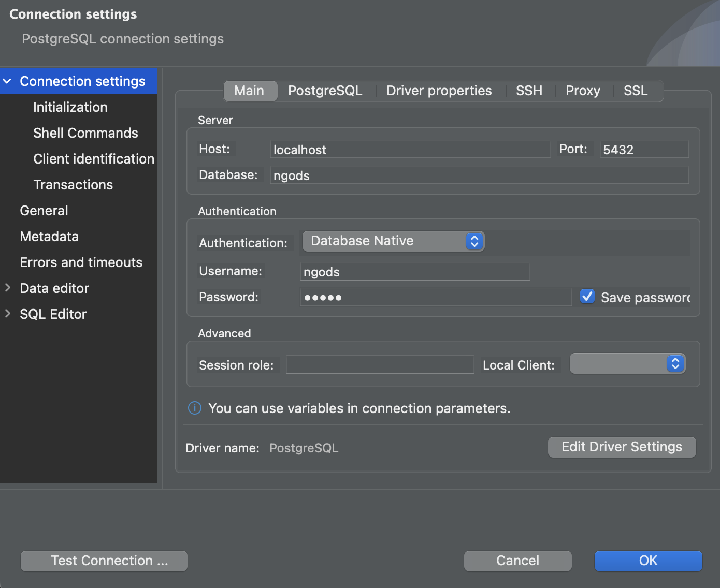Confirm with the OK button
This screenshot has height=588, width=720.
click(649, 561)
